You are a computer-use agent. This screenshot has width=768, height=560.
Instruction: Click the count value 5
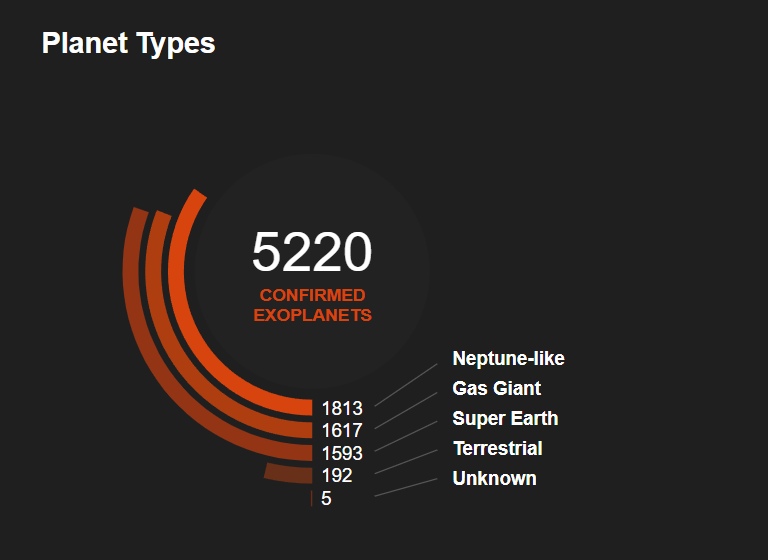pyautogui.click(x=326, y=498)
